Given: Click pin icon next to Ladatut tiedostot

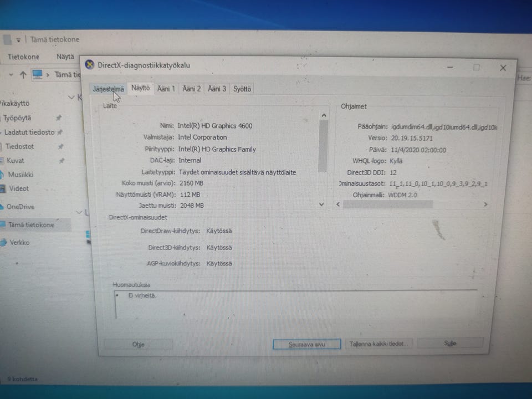Looking at the screenshot, I should (60, 132).
